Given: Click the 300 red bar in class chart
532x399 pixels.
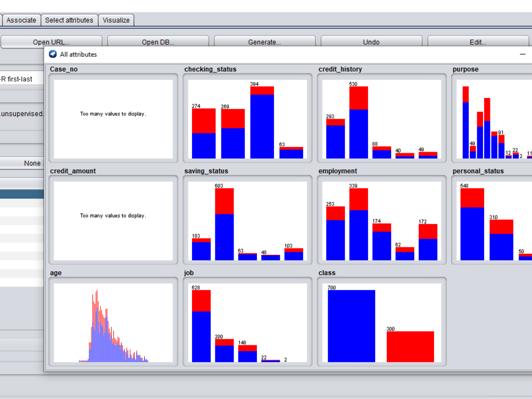Looking at the screenshot, I should (x=410, y=346).
